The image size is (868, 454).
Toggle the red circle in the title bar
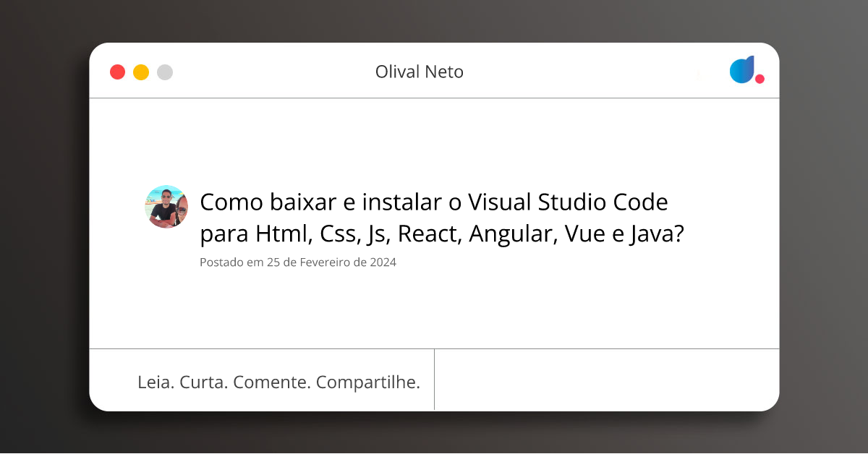point(117,72)
